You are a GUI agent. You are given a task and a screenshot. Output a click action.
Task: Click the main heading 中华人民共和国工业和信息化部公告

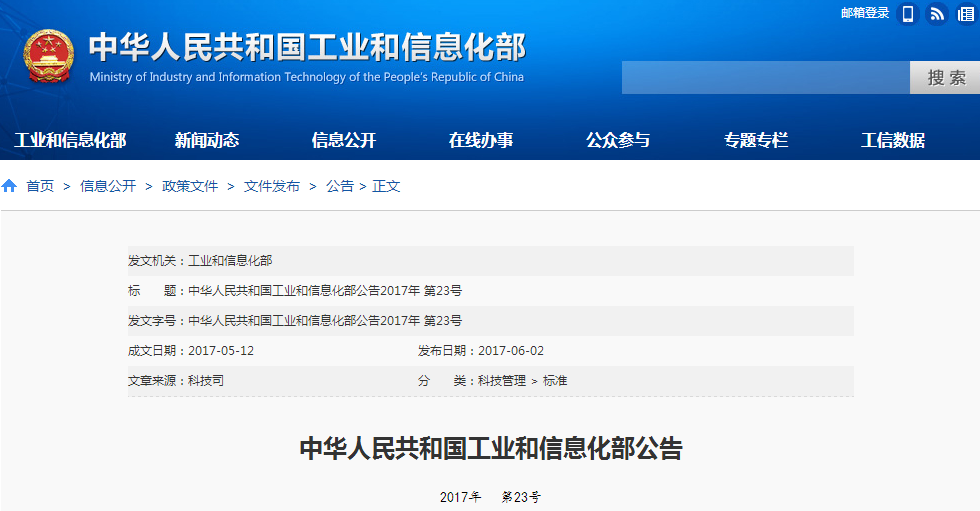(x=491, y=449)
